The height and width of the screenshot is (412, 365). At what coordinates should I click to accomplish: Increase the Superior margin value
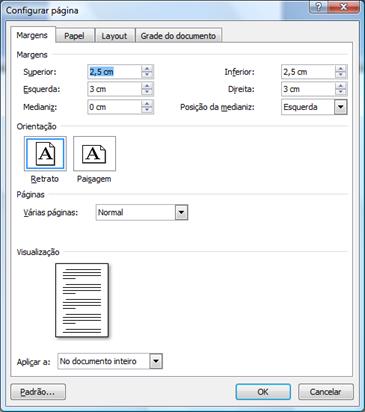pos(147,69)
